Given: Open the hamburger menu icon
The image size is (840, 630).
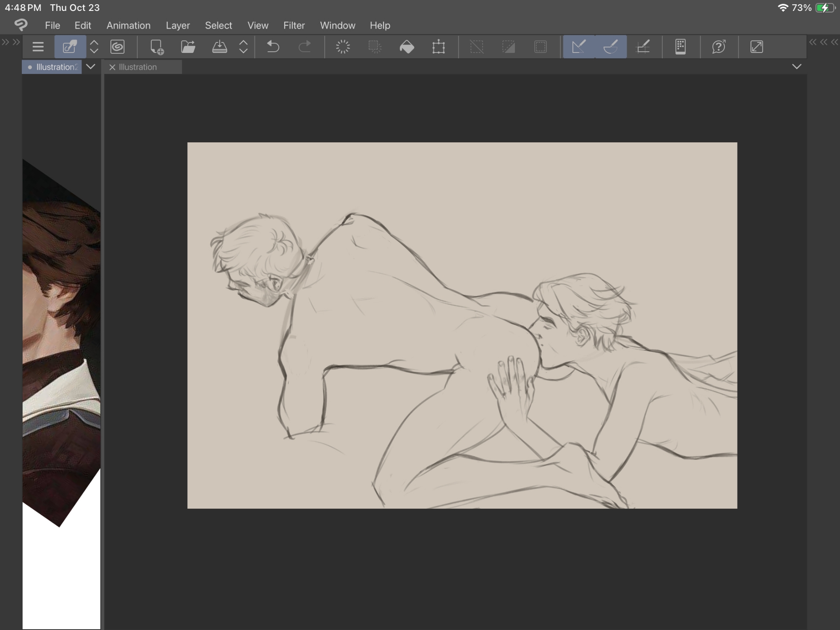Looking at the screenshot, I should [x=38, y=47].
